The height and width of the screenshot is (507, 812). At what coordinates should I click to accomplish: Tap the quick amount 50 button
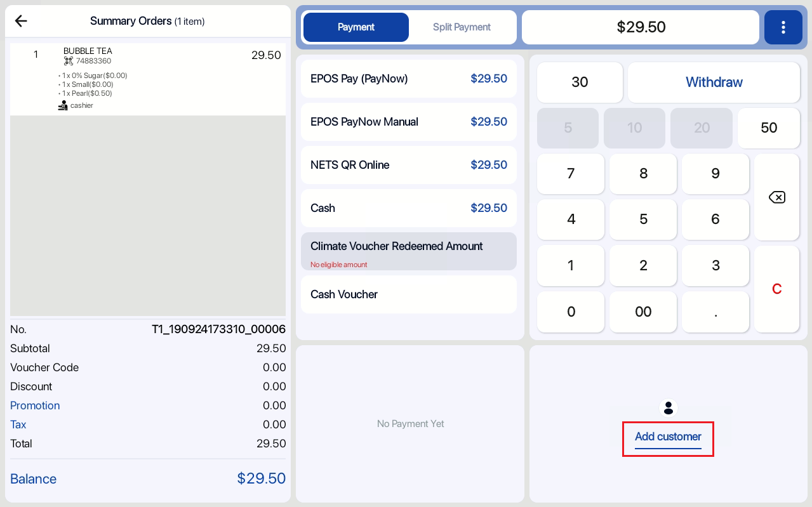point(769,128)
